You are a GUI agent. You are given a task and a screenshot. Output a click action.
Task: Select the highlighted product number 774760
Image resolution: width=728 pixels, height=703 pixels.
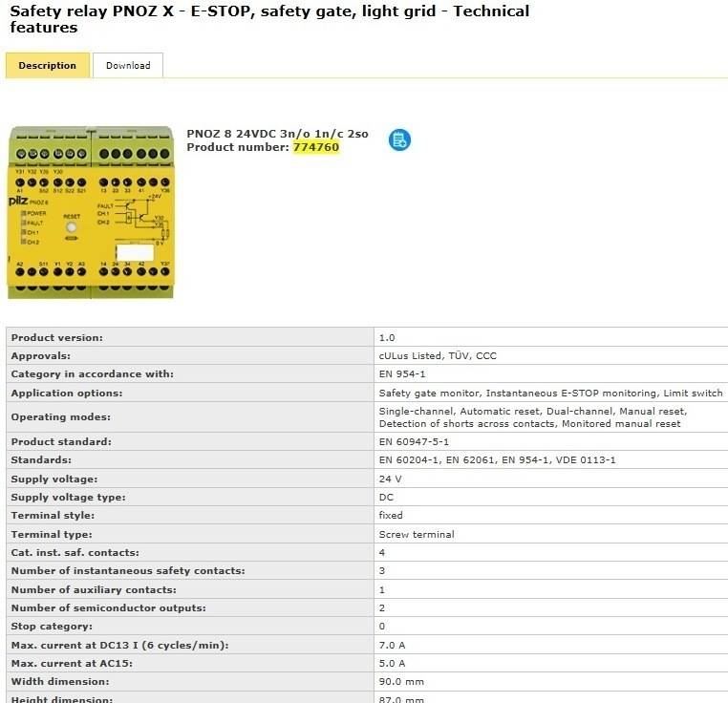pyautogui.click(x=315, y=147)
